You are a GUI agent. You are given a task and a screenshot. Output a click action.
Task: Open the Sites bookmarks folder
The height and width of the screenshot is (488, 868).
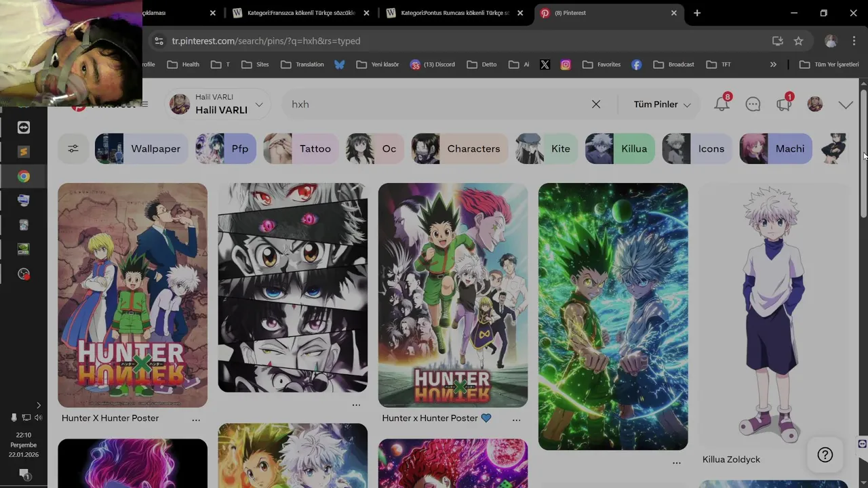[255, 64]
